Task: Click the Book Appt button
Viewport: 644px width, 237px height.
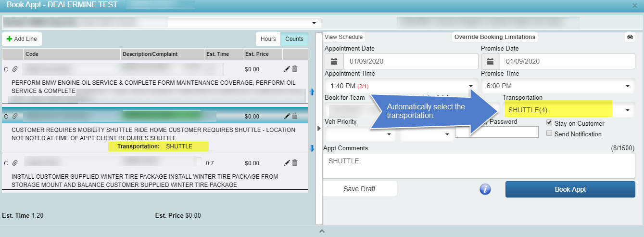Action: [x=570, y=189]
